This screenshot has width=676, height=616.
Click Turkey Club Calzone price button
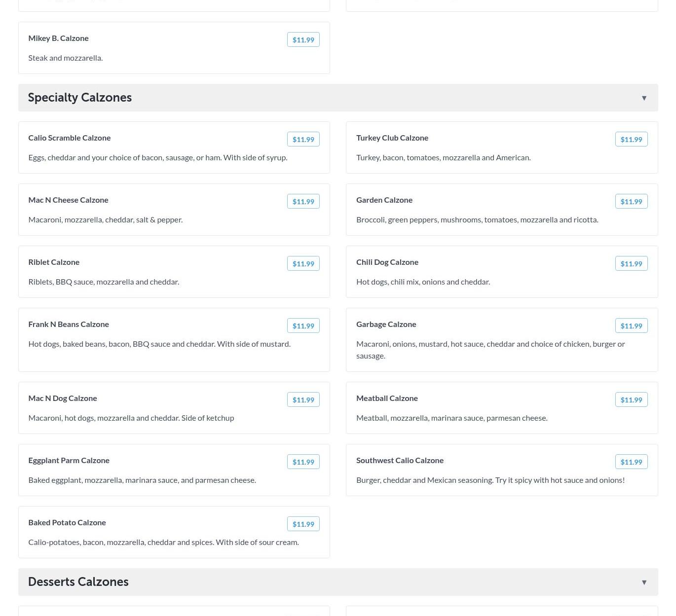[631, 140]
